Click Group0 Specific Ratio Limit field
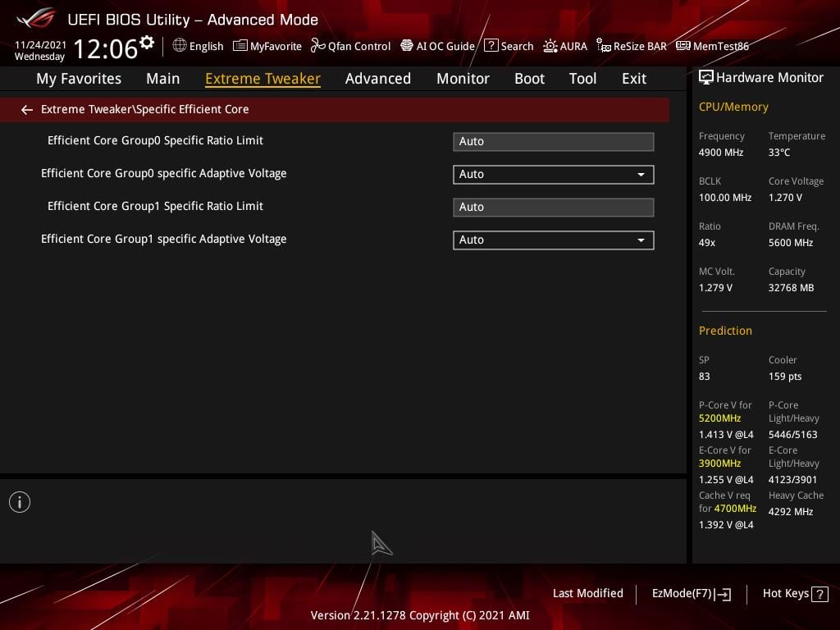This screenshot has width=840, height=630. 554,141
